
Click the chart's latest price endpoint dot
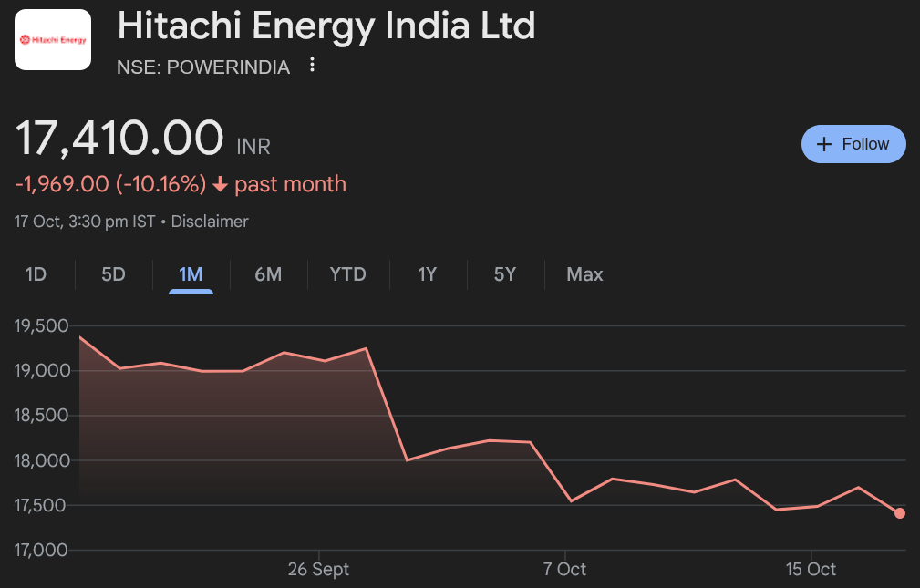pyautogui.click(x=900, y=513)
